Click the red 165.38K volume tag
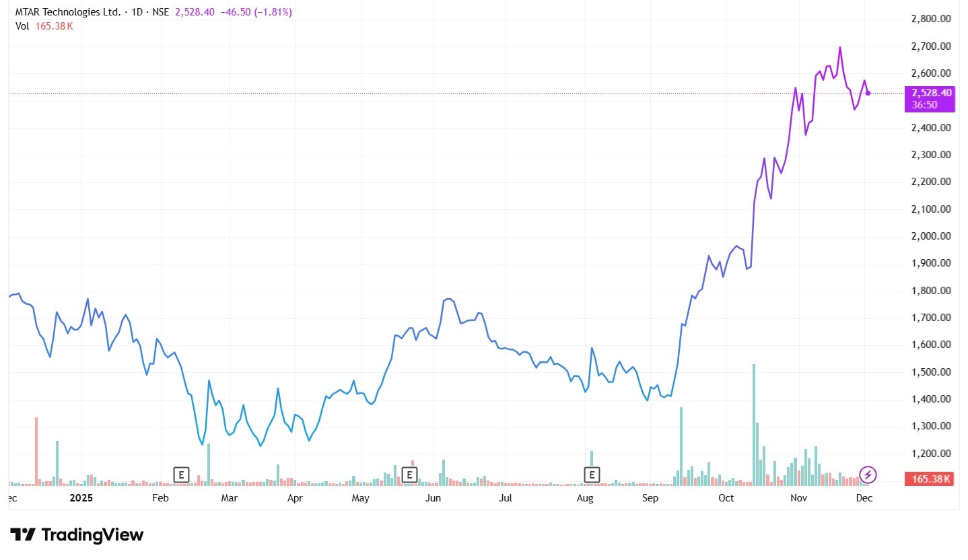The image size is (968, 560). click(931, 479)
